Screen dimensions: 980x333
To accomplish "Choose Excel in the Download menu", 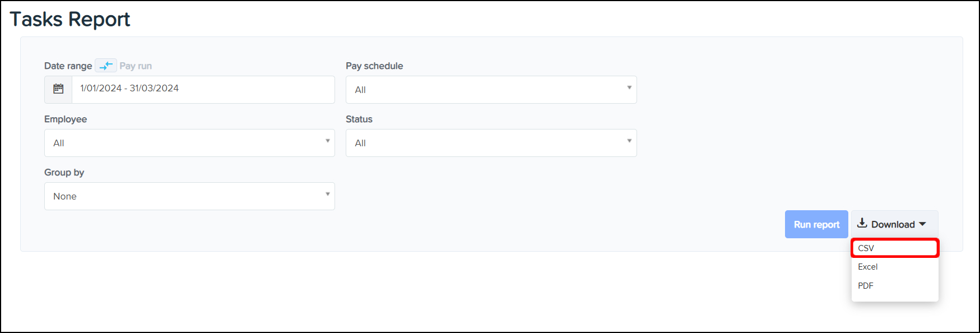I will (868, 267).
